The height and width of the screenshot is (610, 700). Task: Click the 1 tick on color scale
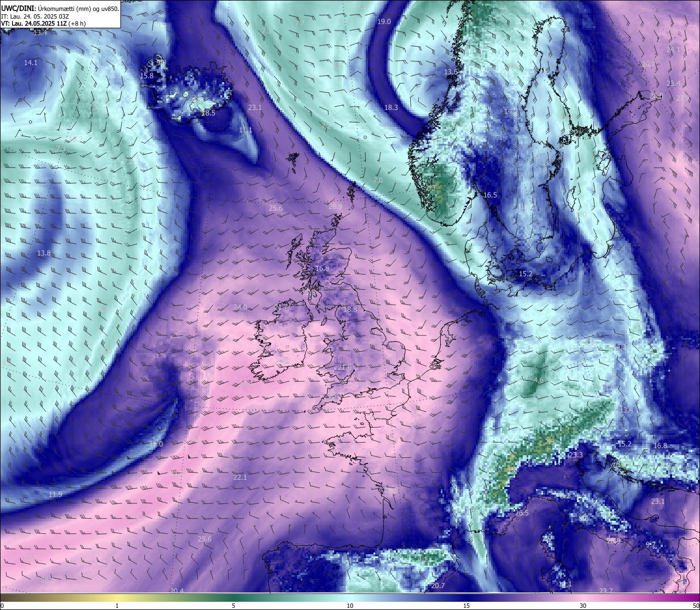(x=117, y=606)
